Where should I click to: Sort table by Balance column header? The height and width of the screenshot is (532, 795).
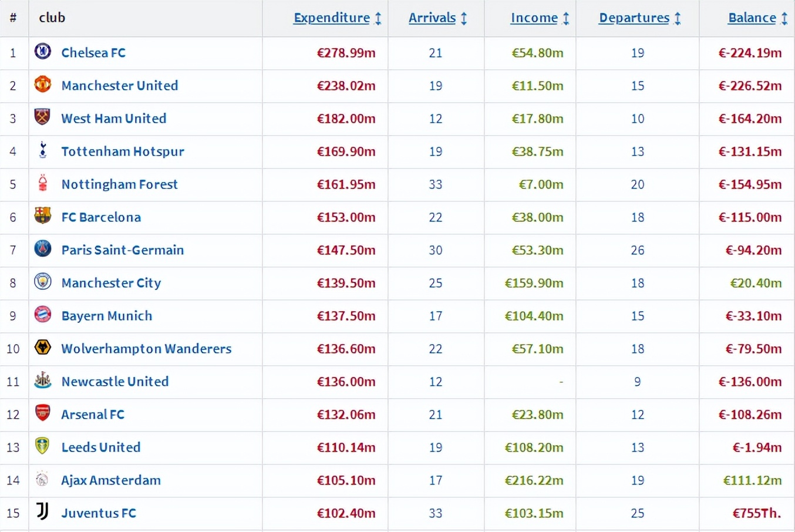coord(752,18)
